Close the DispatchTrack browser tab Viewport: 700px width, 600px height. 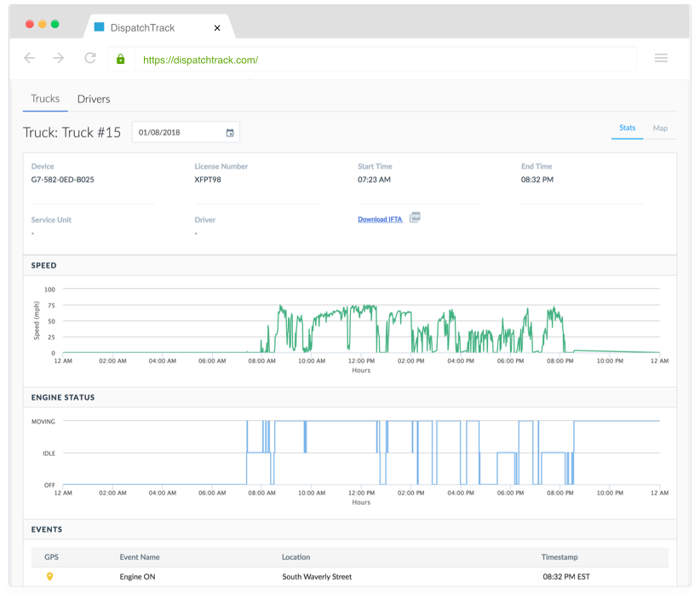217,28
